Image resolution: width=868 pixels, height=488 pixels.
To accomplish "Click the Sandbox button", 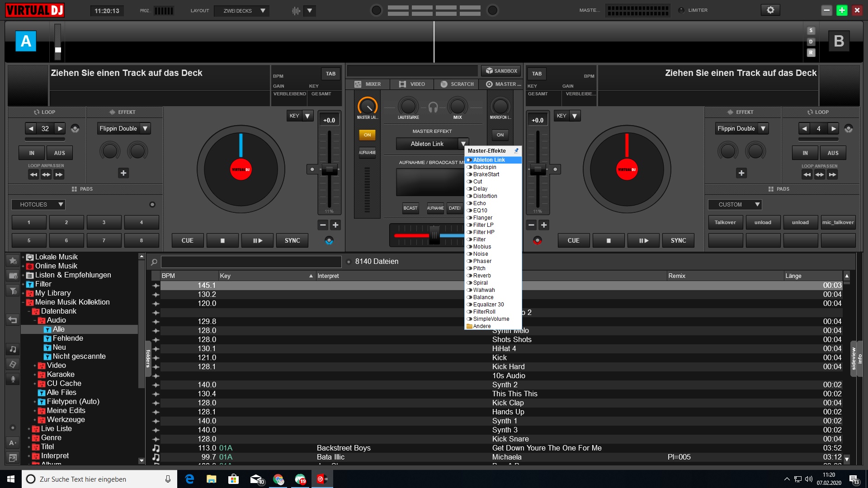I will pos(501,71).
